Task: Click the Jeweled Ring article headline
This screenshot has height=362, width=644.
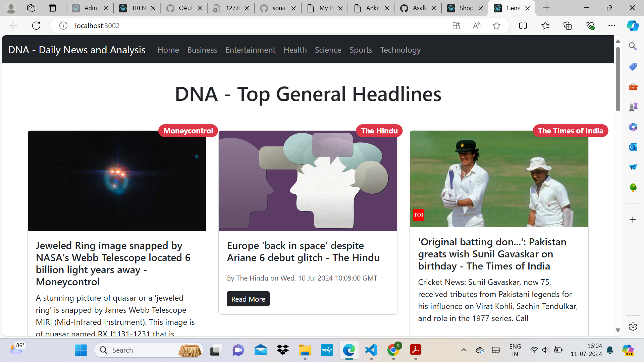Action: pos(113,264)
